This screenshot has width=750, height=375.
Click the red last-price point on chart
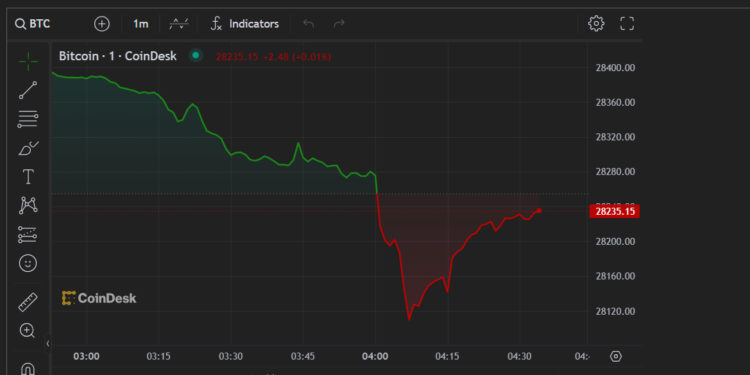(x=539, y=211)
